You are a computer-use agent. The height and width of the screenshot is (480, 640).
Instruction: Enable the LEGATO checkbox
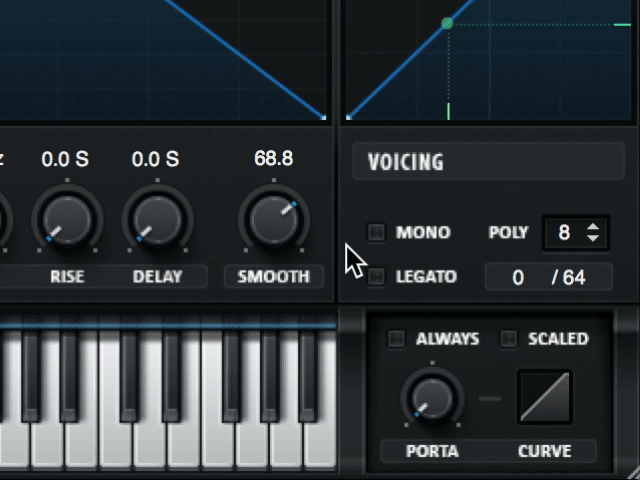376,277
